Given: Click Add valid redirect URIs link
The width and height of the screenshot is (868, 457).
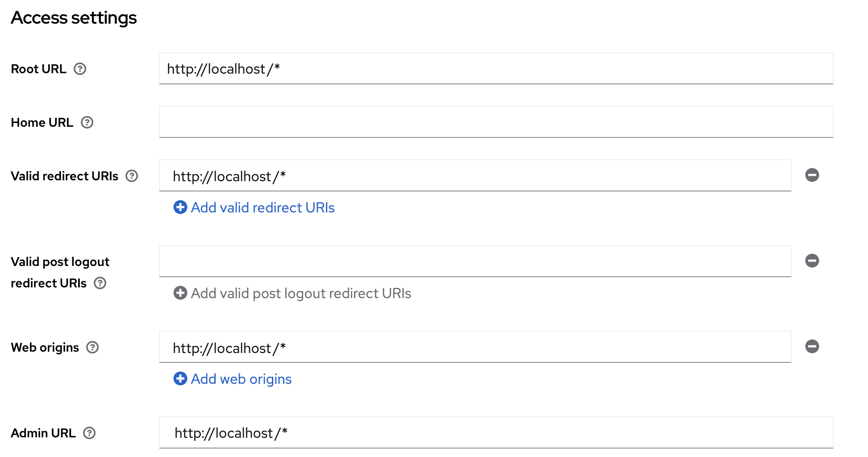Looking at the screenshot, I should [263, 208].
